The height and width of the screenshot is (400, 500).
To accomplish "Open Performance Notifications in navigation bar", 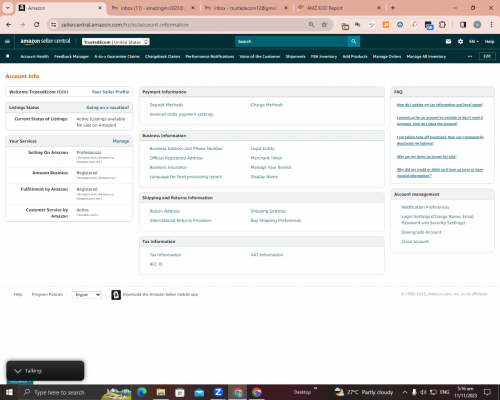I will click(210, 57).
